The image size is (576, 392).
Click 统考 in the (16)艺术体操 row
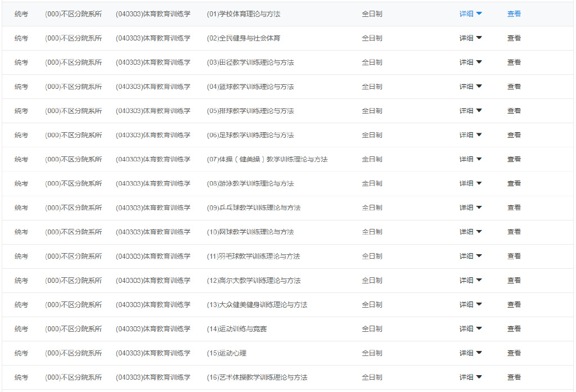pyautogui.click(x=21, y=378)
